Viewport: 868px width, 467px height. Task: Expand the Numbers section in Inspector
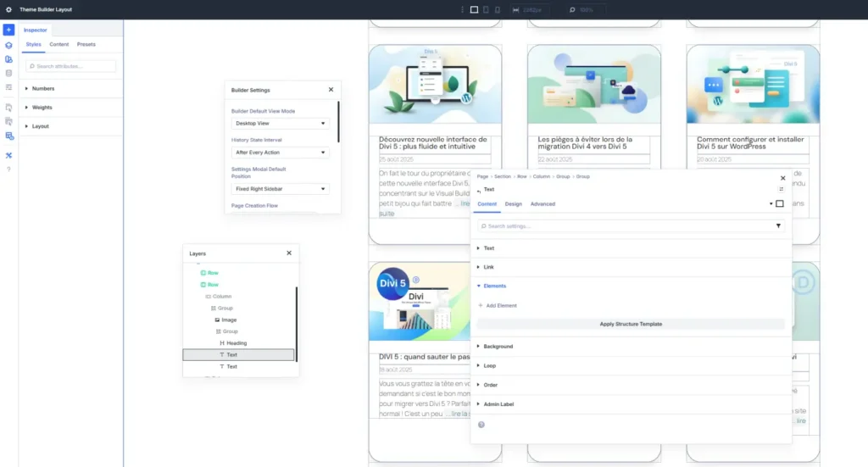70,88
